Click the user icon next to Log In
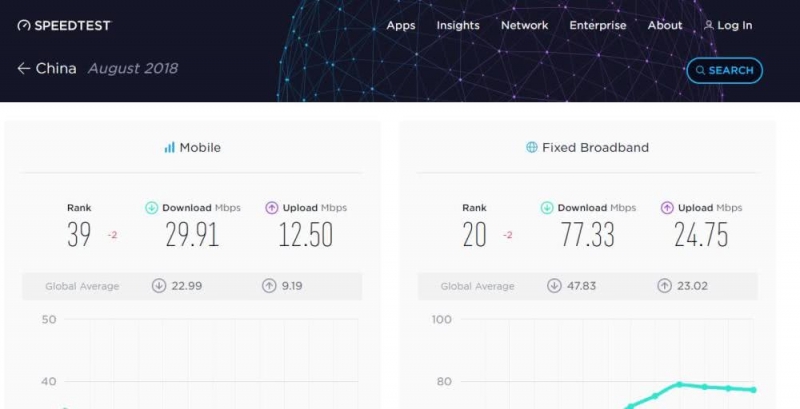The height and width of the screenshot is (409, 800). click(x=708, y=25)
